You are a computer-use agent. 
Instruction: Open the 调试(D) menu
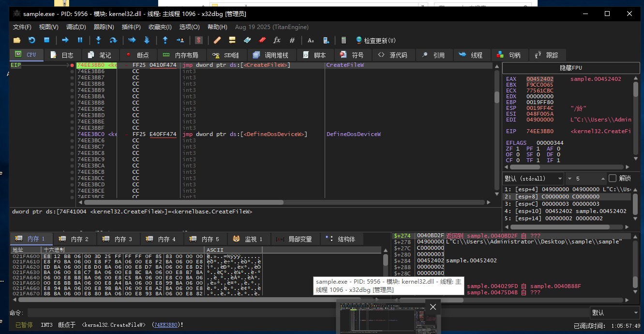point(76,27)
